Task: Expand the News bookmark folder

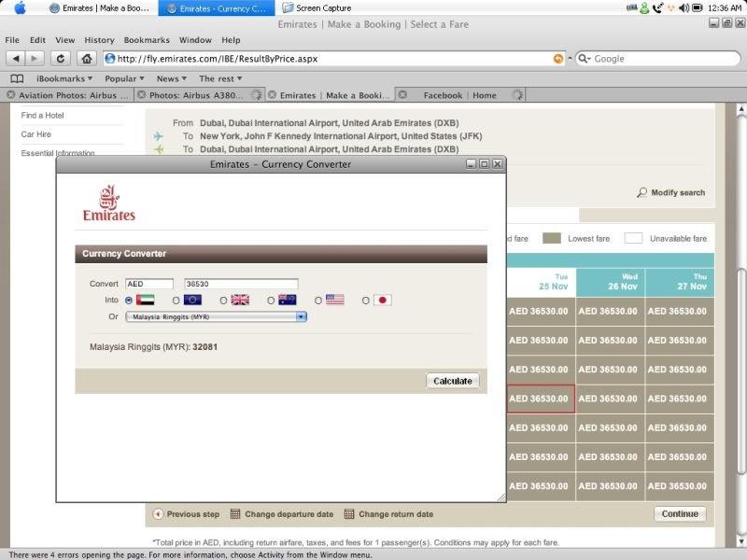Action: point(172,78)
